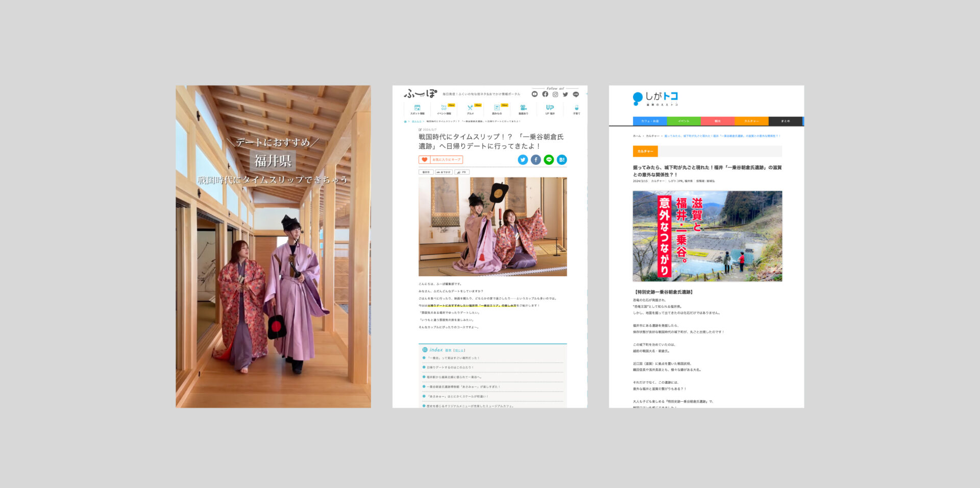Screen dimensions: 980x488
Task: Collapse the index via the 閉じる link
Action: (459, 350)
